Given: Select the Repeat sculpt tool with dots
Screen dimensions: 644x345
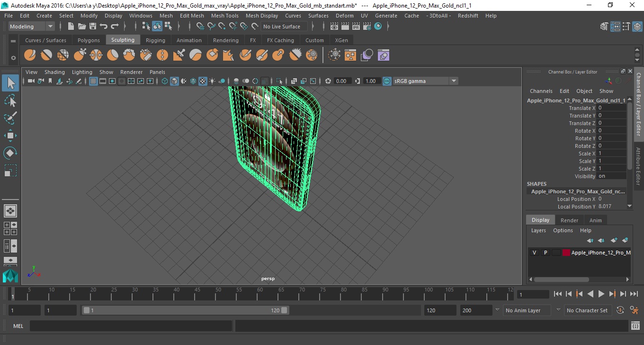Looking at the screenshot, I should [x=162, y=55].
